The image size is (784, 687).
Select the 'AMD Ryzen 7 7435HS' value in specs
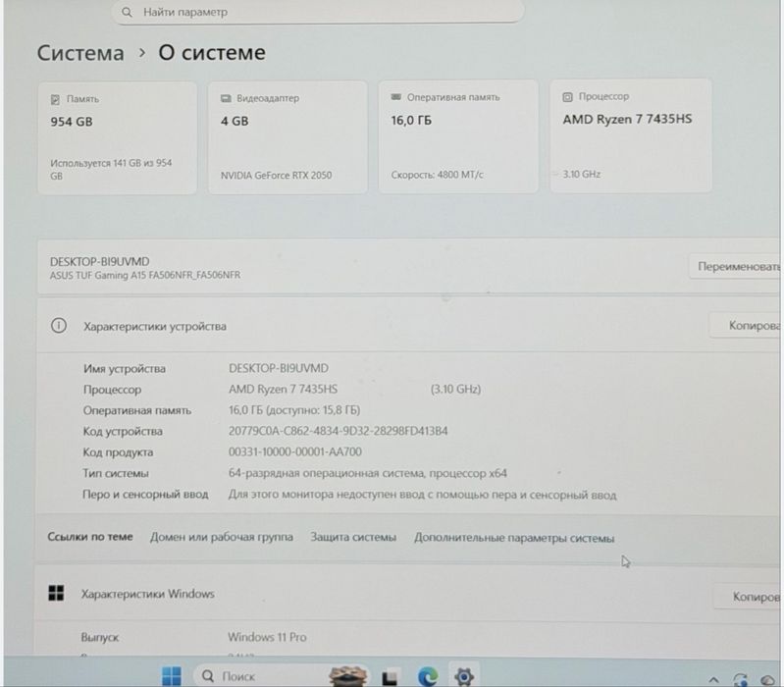tap(283, 389)
